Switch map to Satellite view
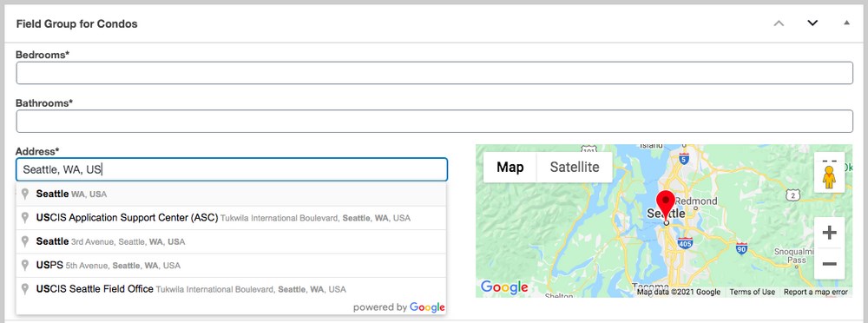This screenshot has width=868, height=323. (x=575, y=167)
